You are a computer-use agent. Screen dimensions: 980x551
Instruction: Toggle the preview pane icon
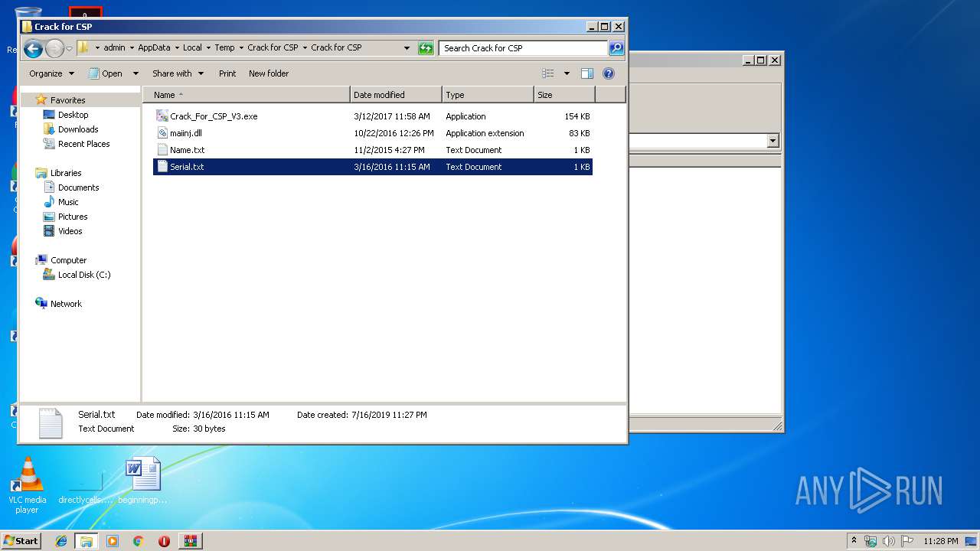pyautogui.click(x=587, y=73)
